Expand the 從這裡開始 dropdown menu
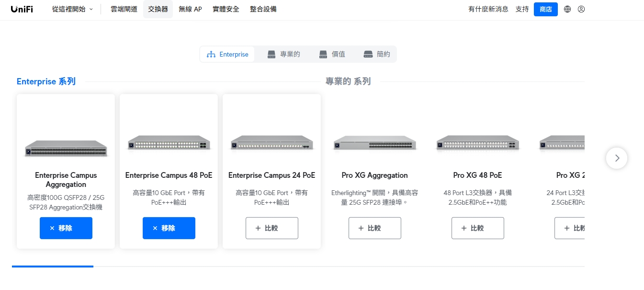644x290 pixels. click(73, 9)
